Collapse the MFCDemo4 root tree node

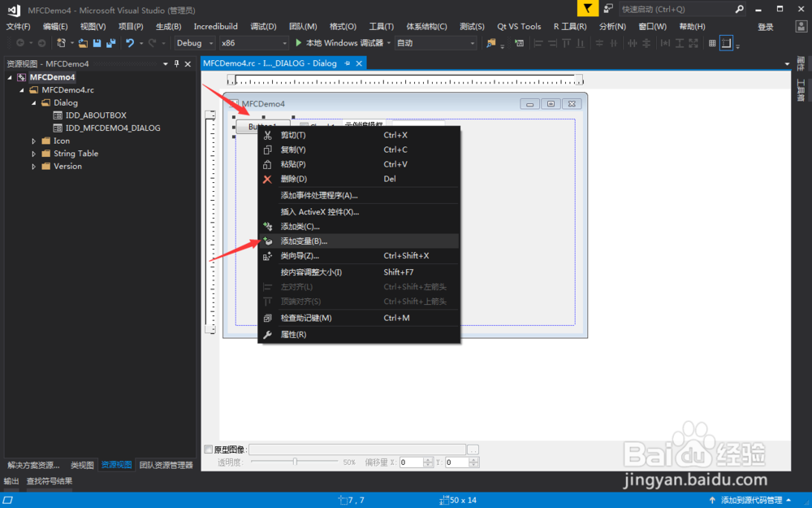point(9,77)
